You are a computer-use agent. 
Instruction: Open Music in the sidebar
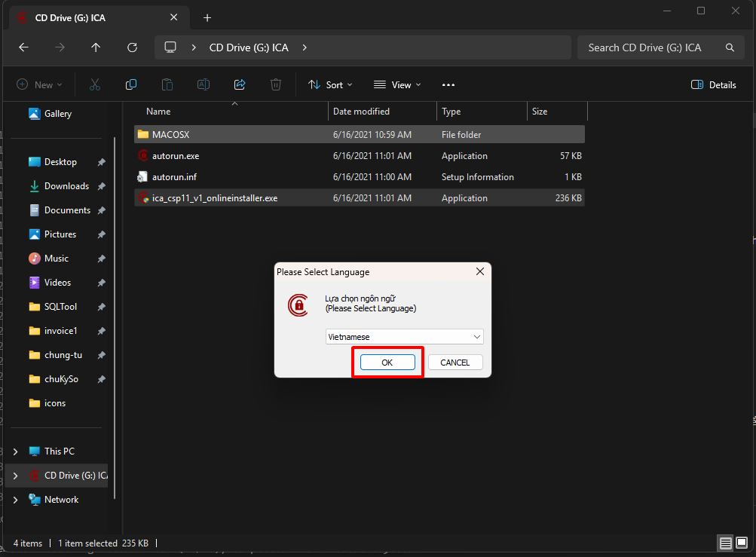(x=56, y=259)
